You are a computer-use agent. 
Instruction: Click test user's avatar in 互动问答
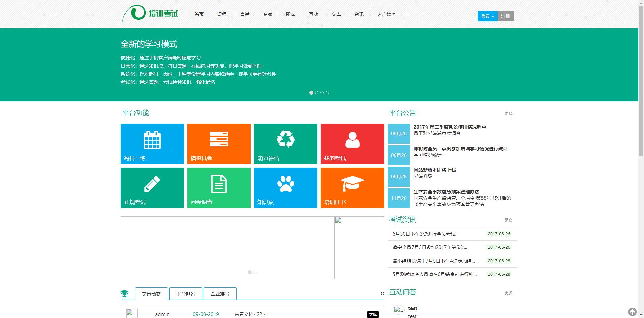pyautogui.click(x=399, y=310)
